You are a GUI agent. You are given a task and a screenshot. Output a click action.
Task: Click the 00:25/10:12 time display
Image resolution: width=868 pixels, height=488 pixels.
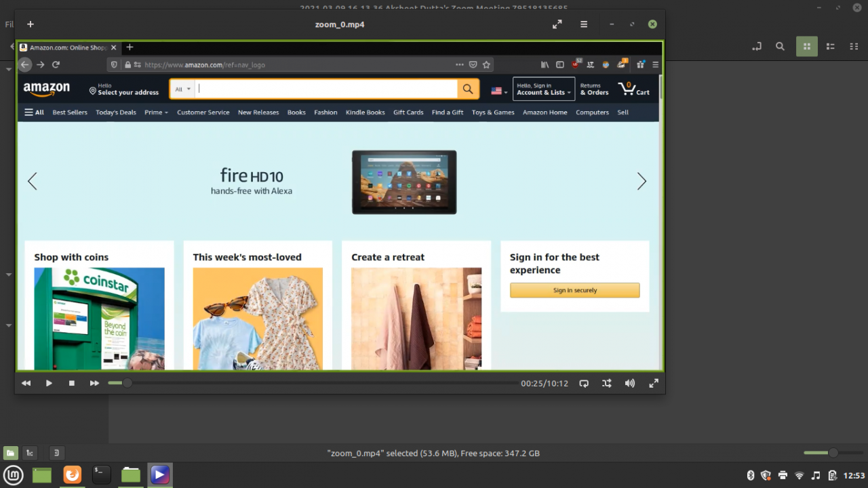point(545,384)
